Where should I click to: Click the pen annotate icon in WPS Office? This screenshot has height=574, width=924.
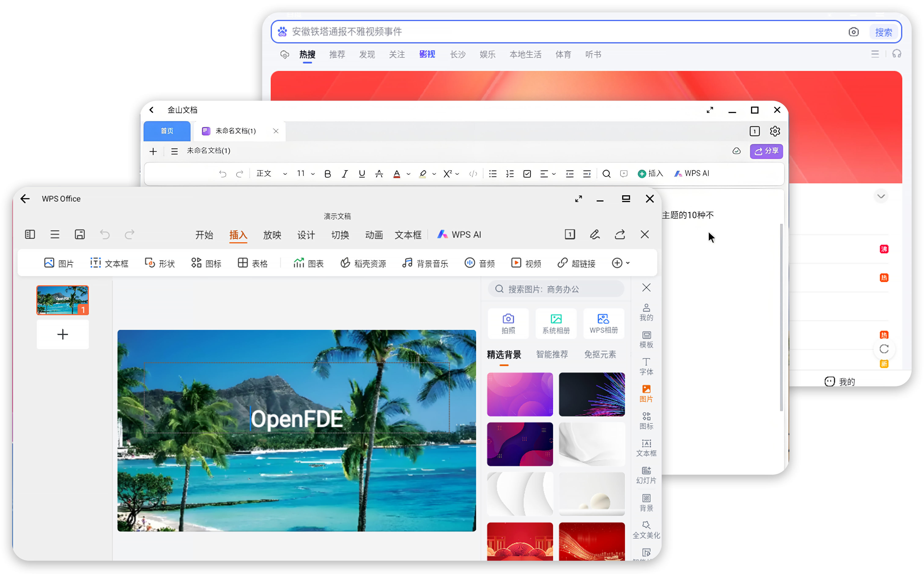595,234
